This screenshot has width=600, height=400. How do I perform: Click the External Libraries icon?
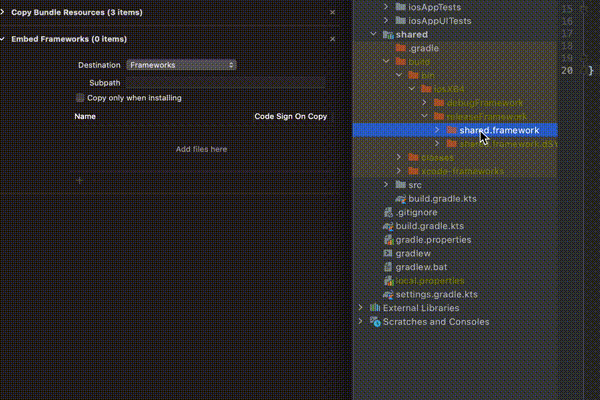pyautogui.click(x=375, y=308)
